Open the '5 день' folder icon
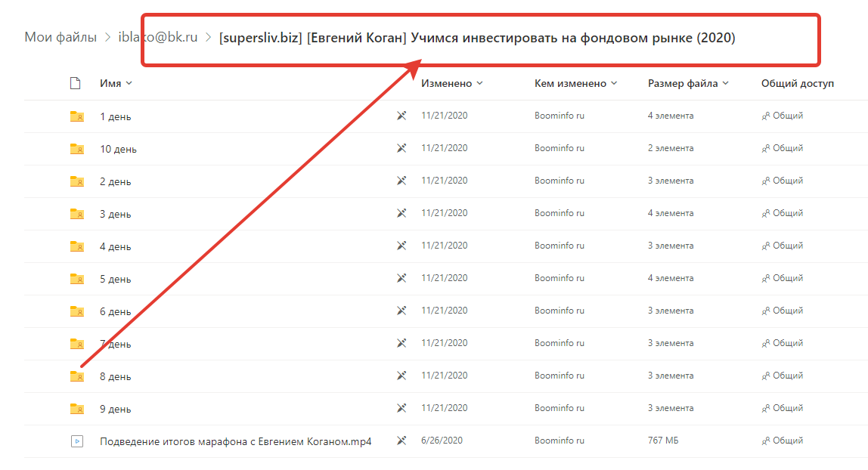This screenshot has height=470, width=868. (x=77, y=279)
